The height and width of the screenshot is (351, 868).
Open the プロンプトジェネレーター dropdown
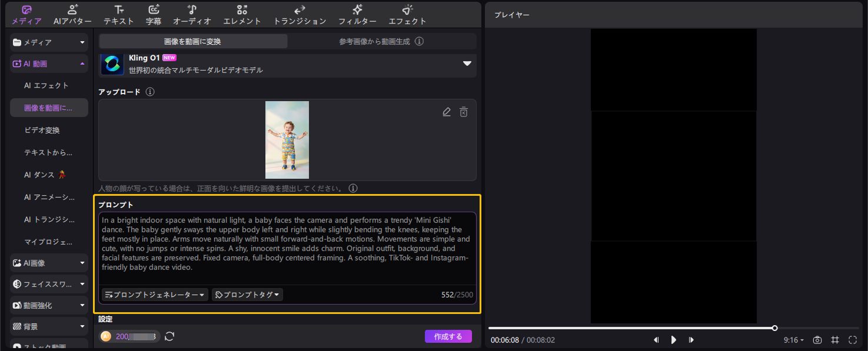[x=155, y=295]
